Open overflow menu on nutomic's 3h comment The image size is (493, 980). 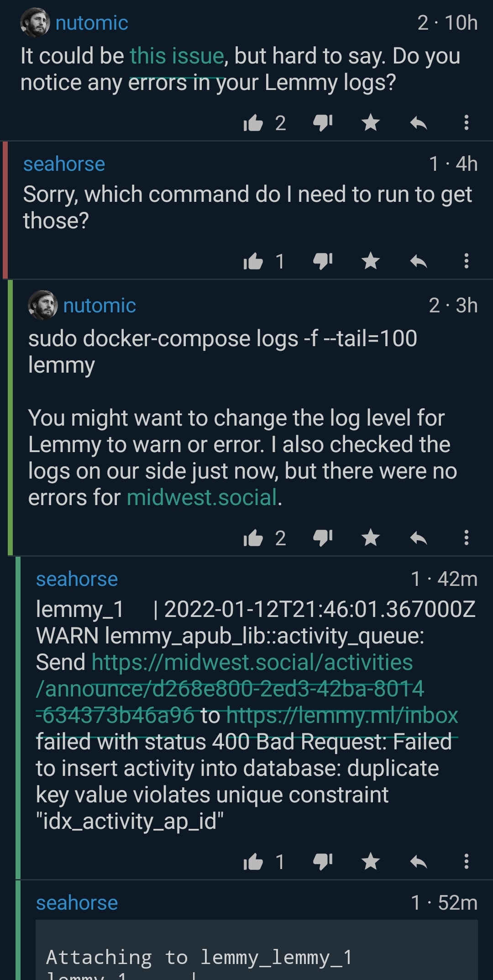pyautogui.click(x=466, y=538)
